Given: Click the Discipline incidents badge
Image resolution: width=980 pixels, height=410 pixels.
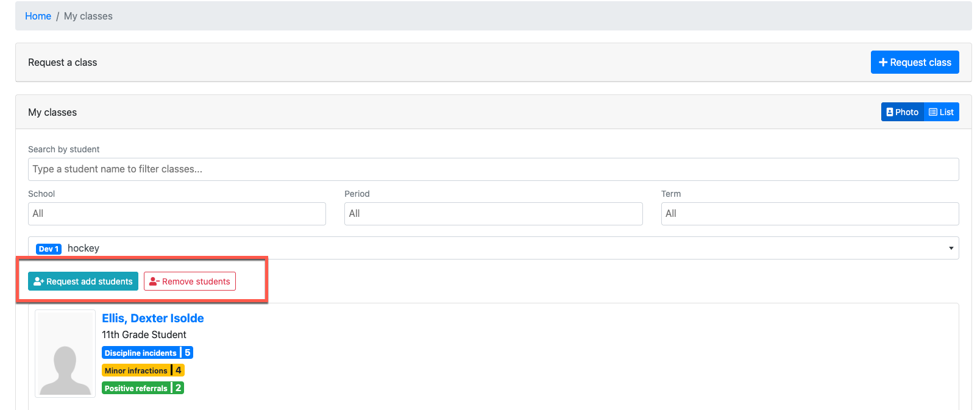Looking at the screenshot, I should 147,353.
